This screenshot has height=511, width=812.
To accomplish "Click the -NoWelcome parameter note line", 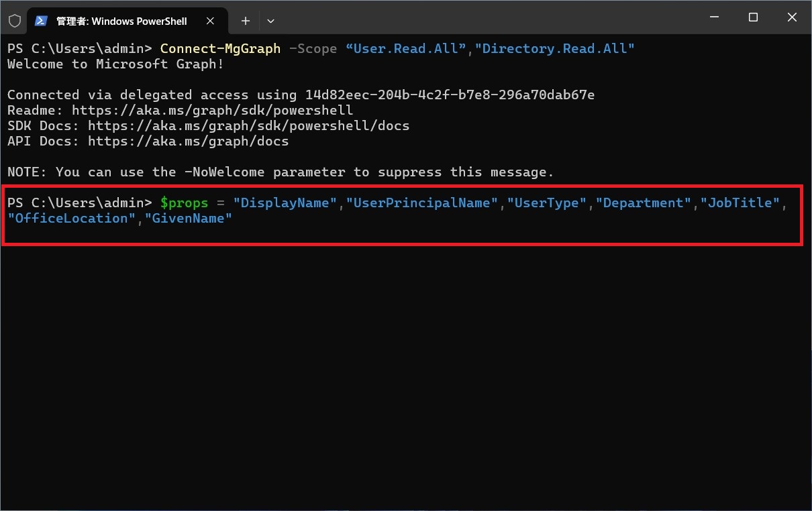I will tap(281, 172).
